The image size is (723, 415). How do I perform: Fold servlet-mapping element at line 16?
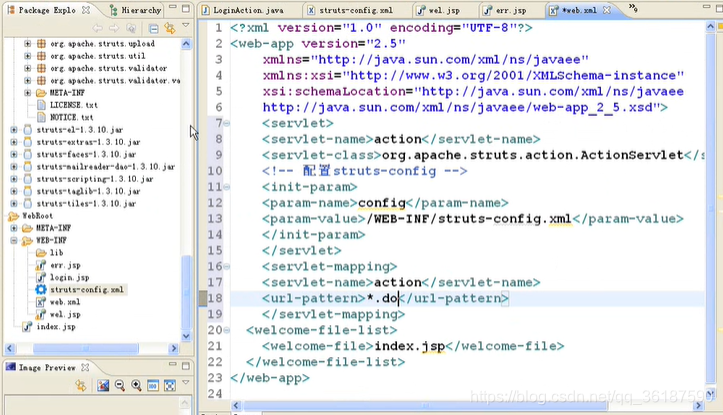click(226, 267)
